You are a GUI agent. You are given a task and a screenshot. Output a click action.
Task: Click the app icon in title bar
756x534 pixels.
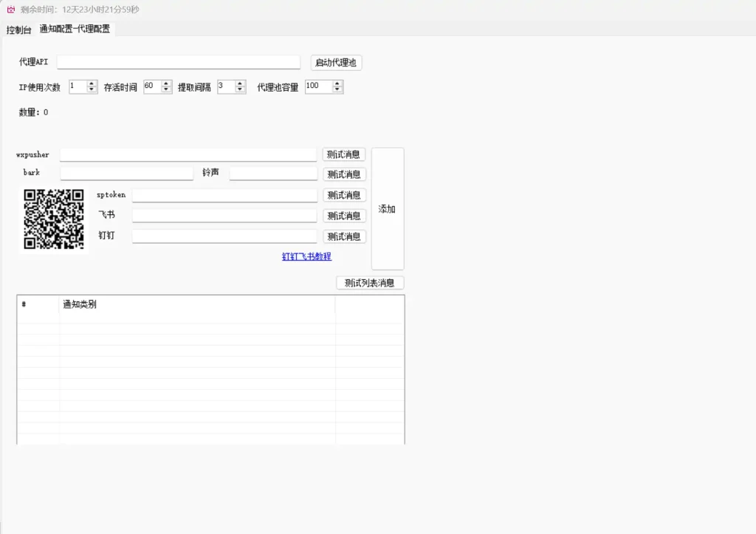pyautogui.click(x=10, y=10)
